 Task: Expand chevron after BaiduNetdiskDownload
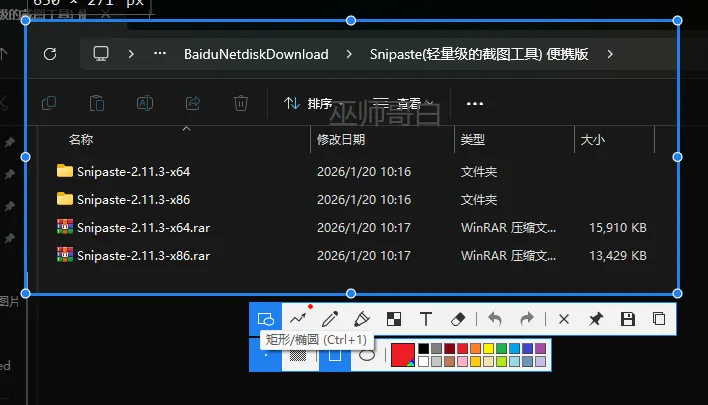(x=349, y=54)
